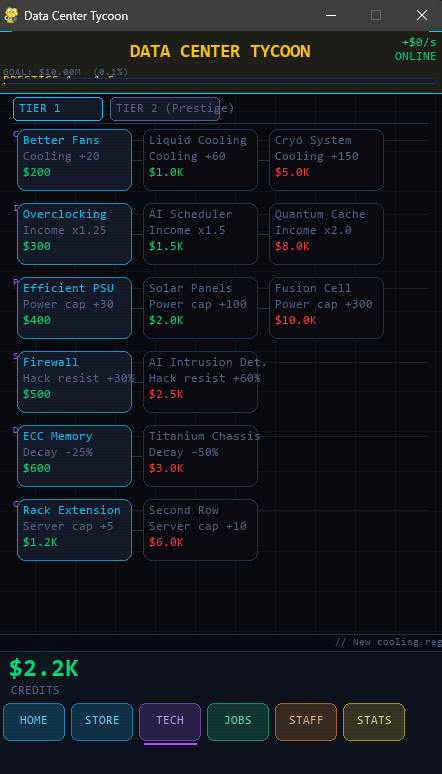Purchase AI Scheduler for $1.5K
The image size is (442, 774).
(x=201, y=234)
